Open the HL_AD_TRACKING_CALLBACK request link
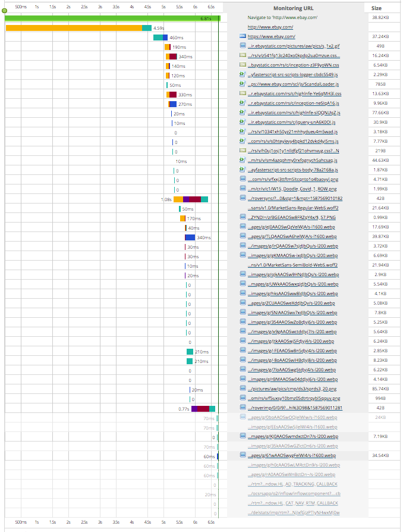 [x=292, y=484]
